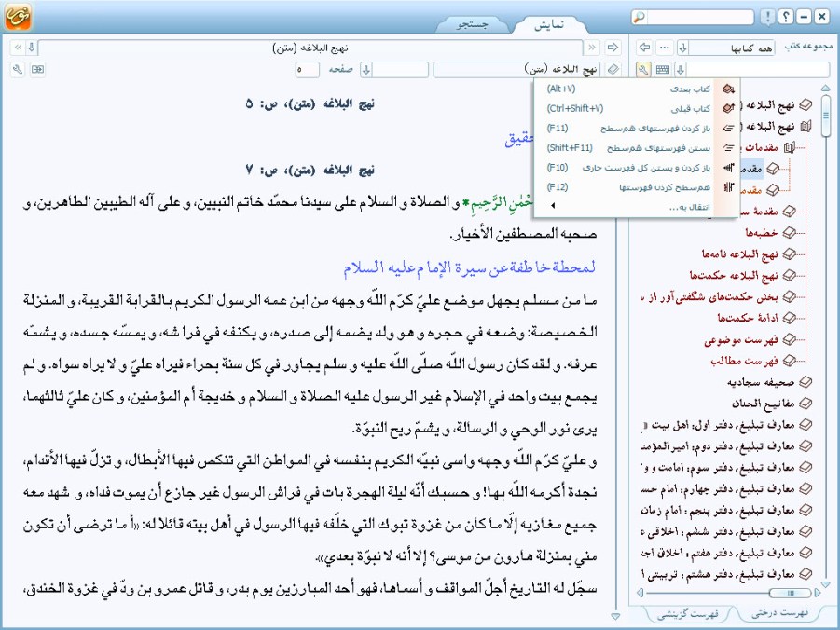Click the back arrow button beside the ellipsis button
840x630 pixels.
(x=644, y=48)
